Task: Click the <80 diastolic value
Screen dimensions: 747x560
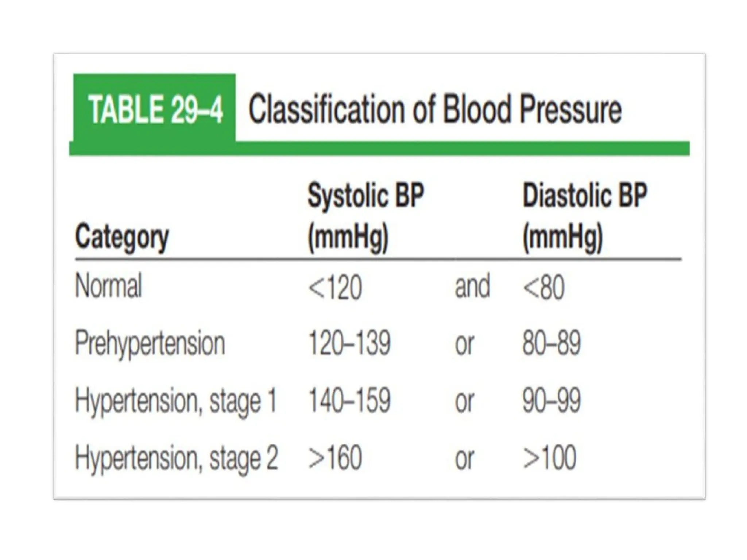Action: (x=543, y=287)
